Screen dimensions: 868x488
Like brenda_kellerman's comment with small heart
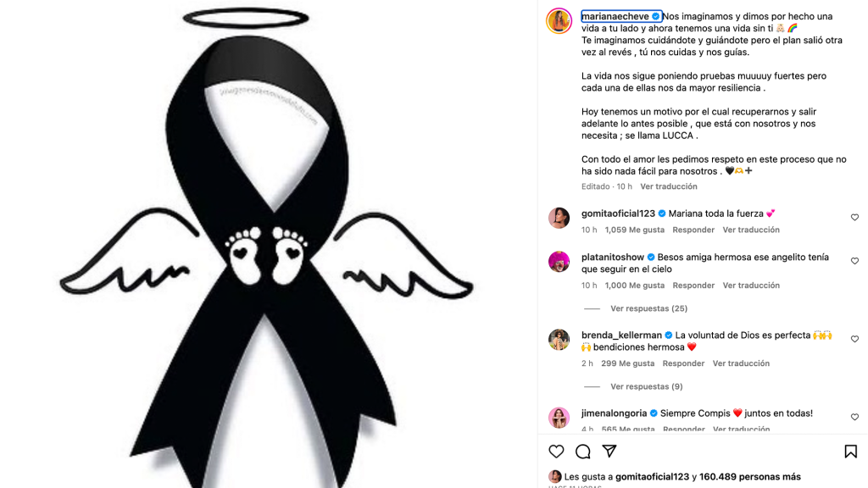(x=854, y=339)
